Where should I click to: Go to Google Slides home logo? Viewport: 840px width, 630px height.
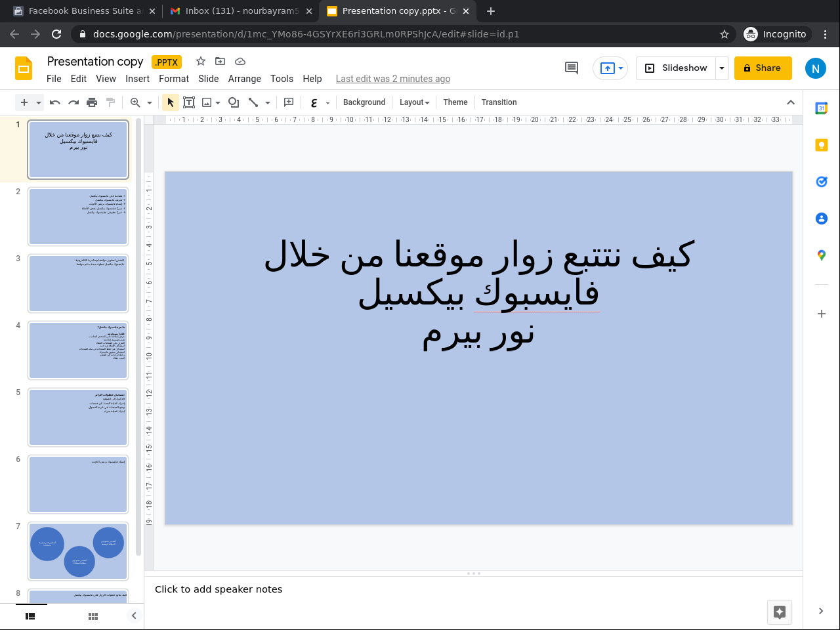(24, 68)
